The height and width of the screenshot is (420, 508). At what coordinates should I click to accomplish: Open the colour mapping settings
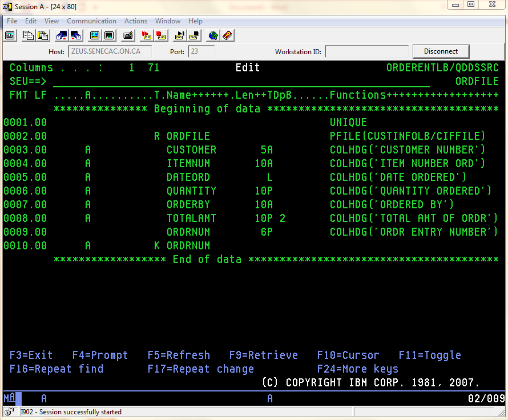click(x=109, y=35)
